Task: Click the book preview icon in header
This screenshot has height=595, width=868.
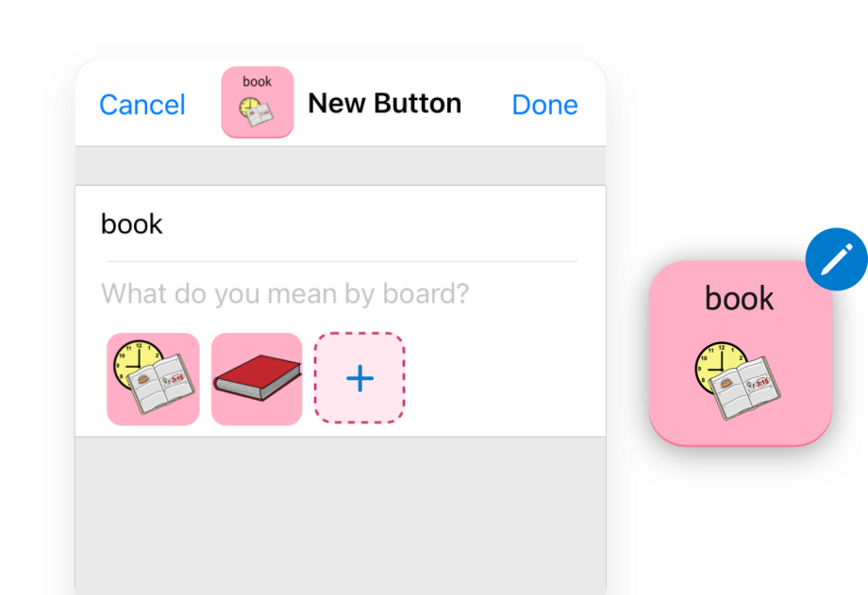Action: [x=258, y=103]
